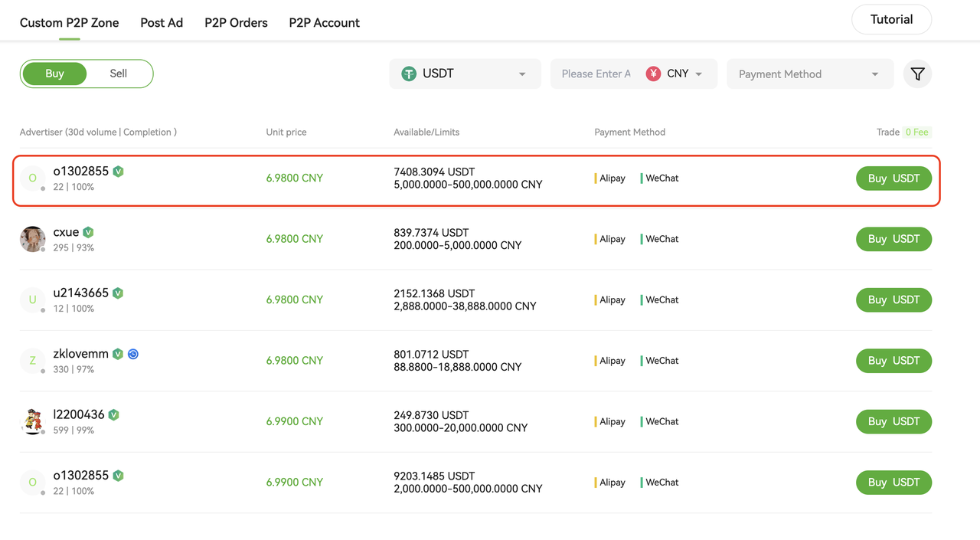Click the verified shield next to u2143665
The width and height of the screenshot is (980, 540).
point(118,293)
